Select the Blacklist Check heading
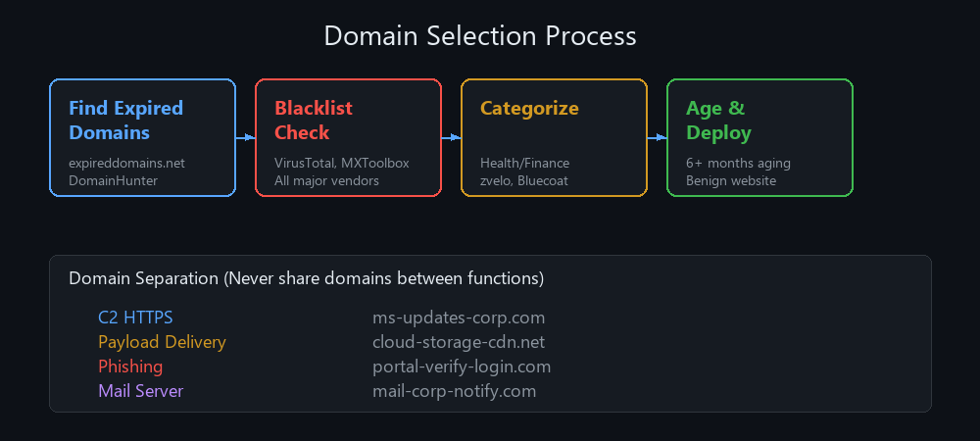The height and width of the screenshot is (441, 980). [314, 121]
